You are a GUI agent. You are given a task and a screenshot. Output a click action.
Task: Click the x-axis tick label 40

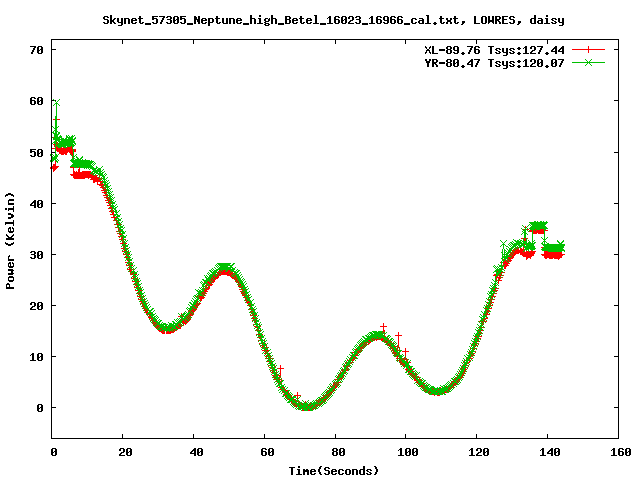196,452
